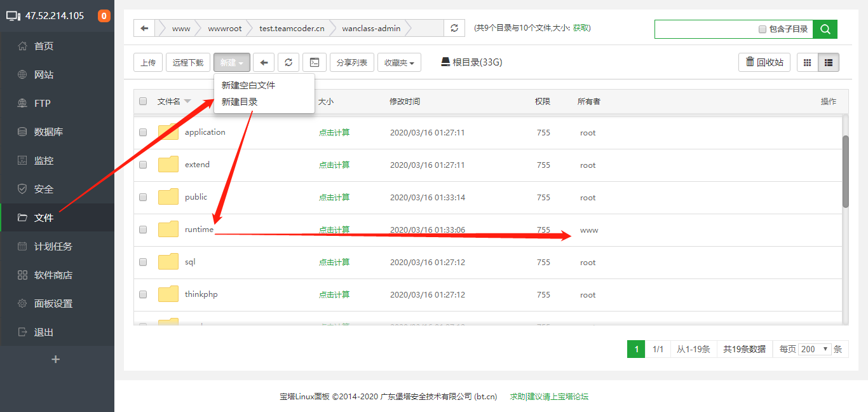This screenshot has width=868, height=412.
Task: Switch to grid view of files
Action: coord(808,62)
